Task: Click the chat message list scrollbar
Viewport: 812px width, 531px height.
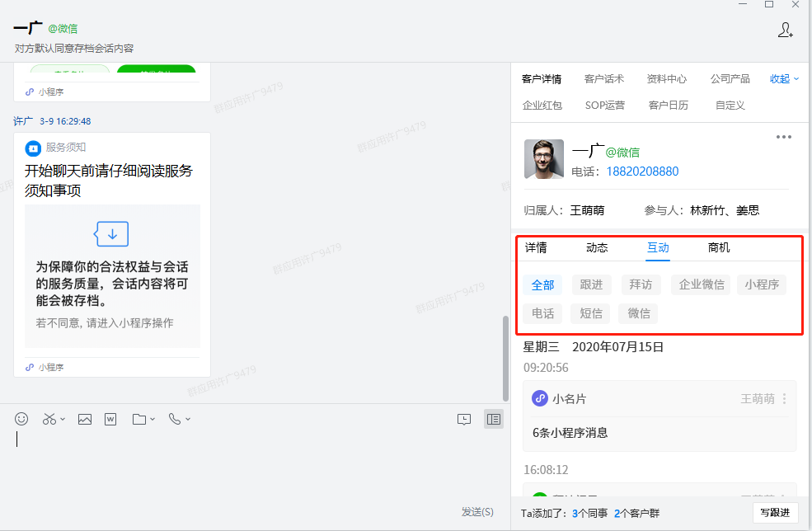Action: (x=505, y=359)
